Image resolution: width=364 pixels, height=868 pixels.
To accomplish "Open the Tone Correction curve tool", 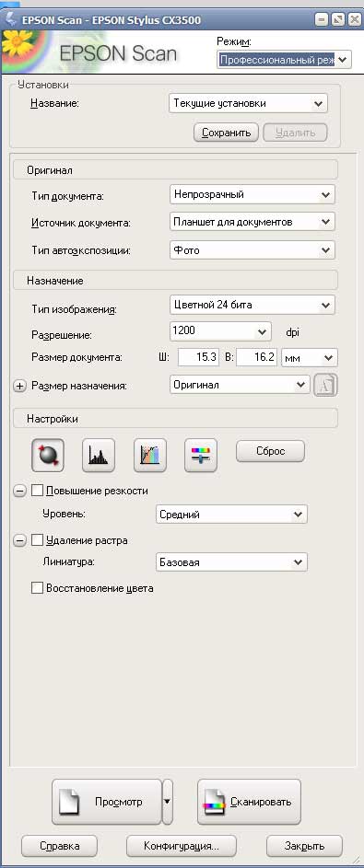I will [x=150, y=455].
